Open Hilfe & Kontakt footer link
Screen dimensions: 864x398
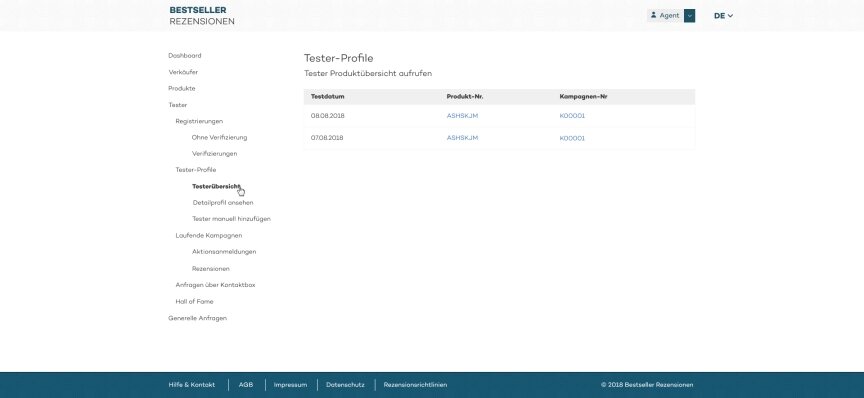192,385
